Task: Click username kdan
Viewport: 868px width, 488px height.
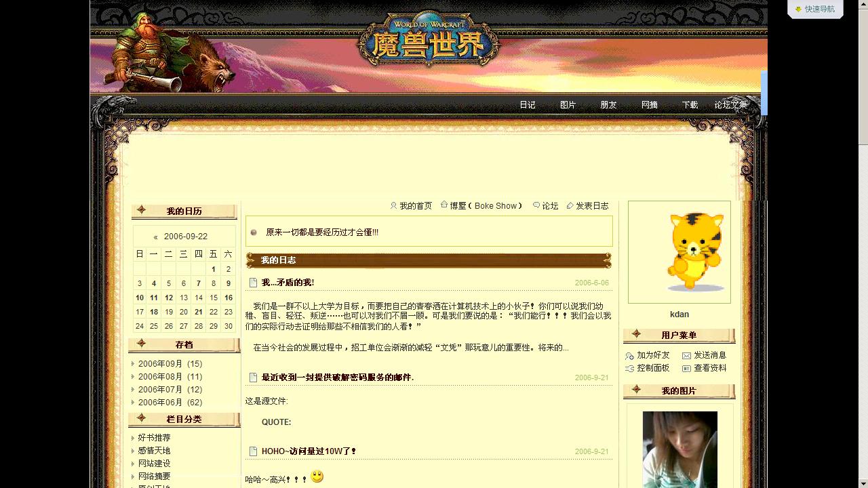Action: click(679, 314)
